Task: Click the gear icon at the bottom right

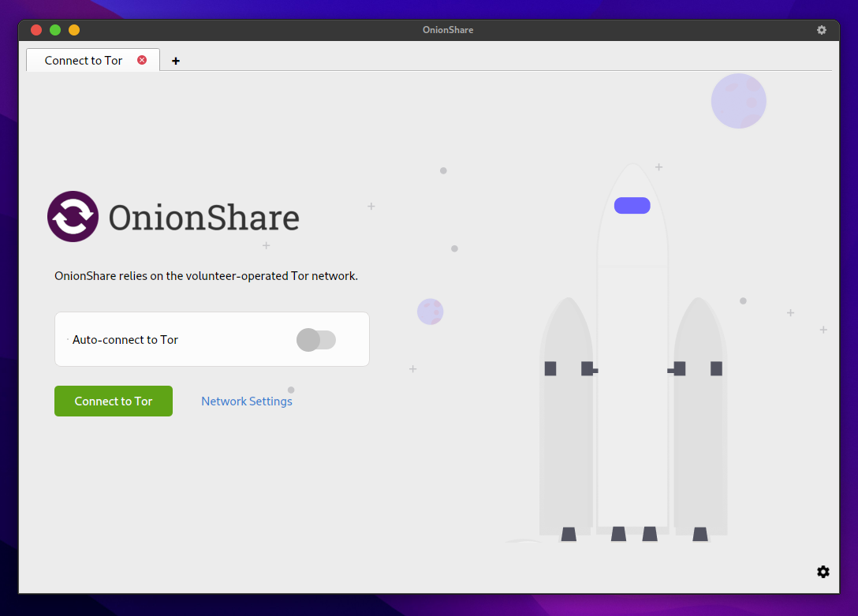Action: coord(823,572)
